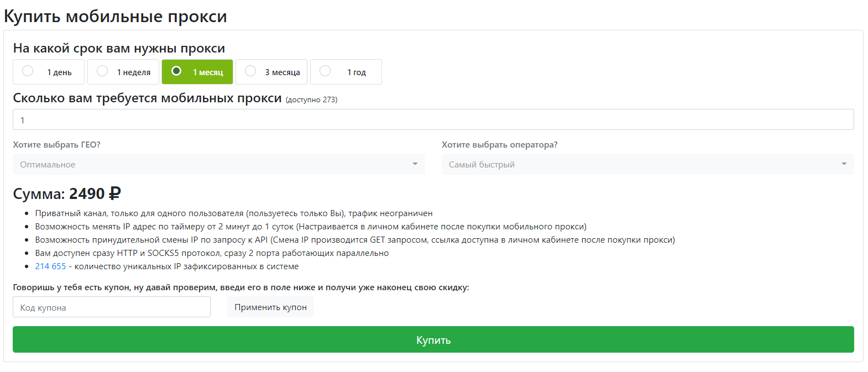Click the bullet about "Приватный канал"
Viewport: 868px width, 372px height.
(x=234, y=213)
